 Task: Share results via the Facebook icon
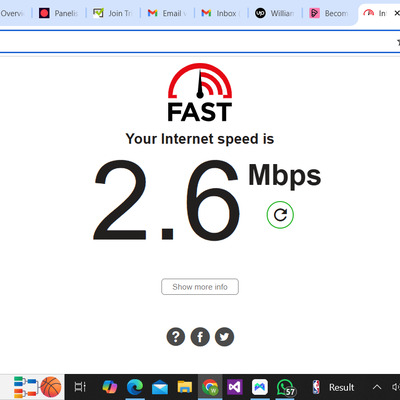click(x=200, y=337)
